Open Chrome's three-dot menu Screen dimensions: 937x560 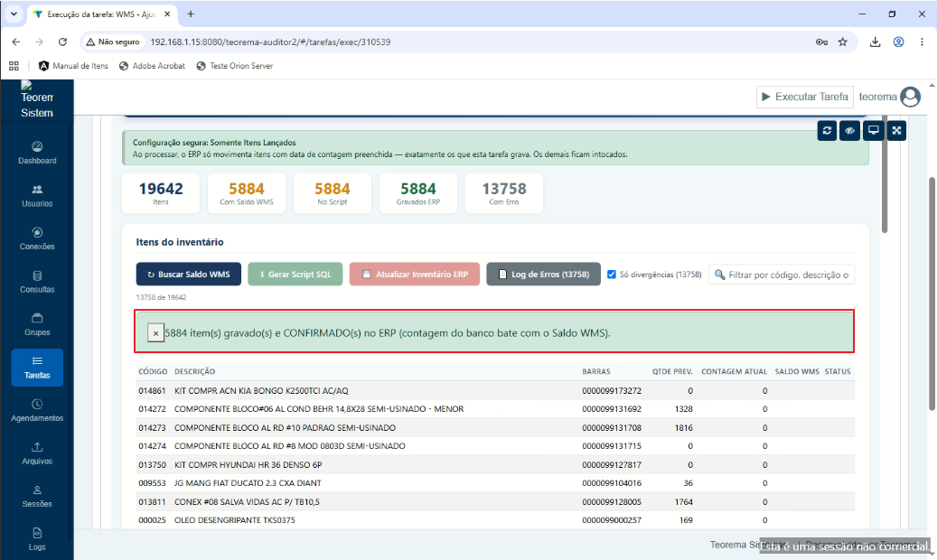coord(922,42)
